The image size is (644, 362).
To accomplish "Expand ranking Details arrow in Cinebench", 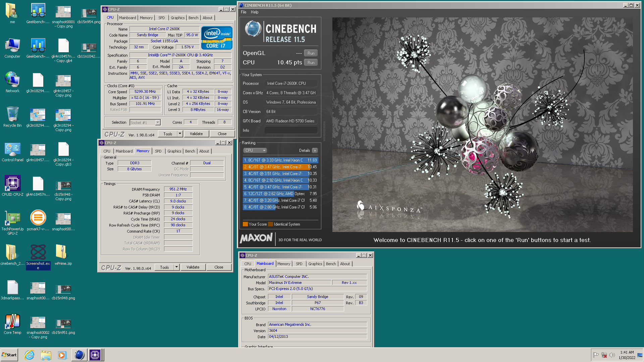I will click(315, 150).
